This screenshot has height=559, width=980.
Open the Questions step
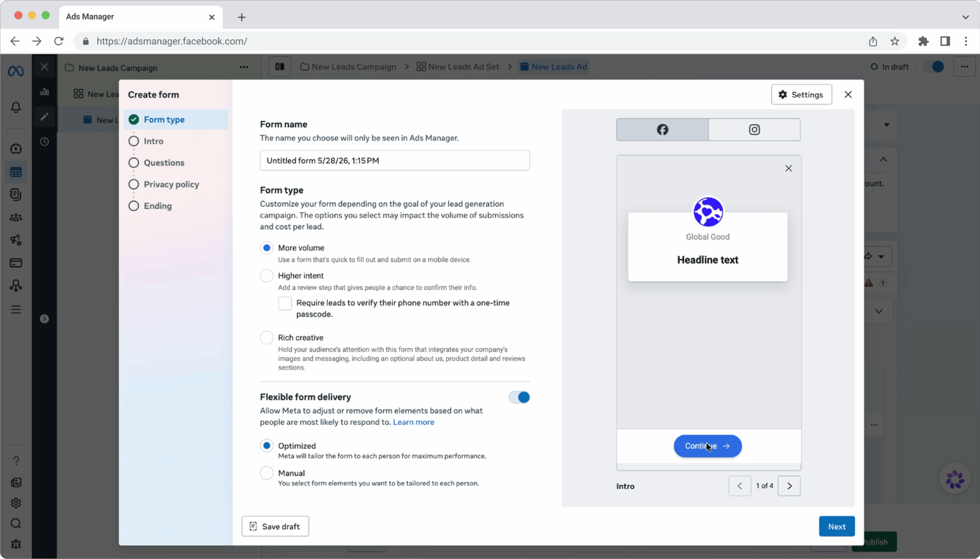164,163
